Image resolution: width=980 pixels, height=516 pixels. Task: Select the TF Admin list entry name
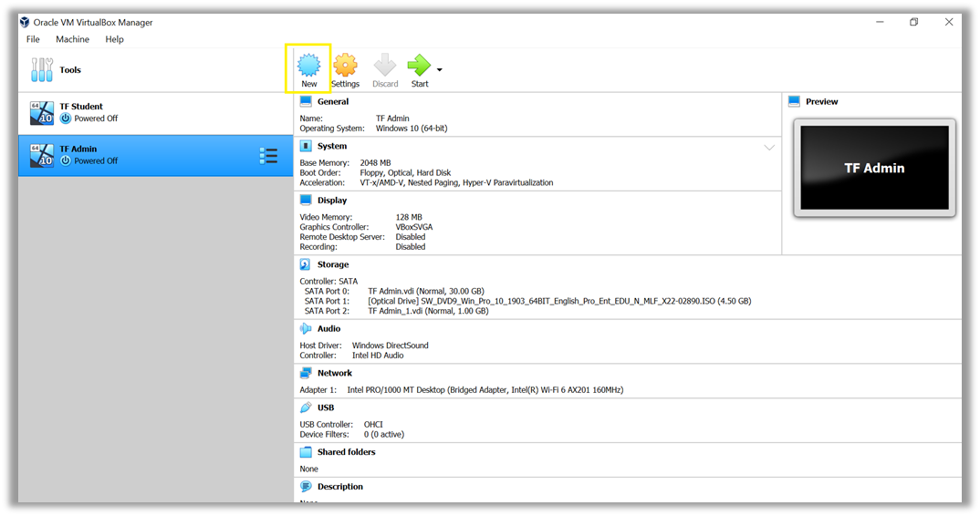78,149
